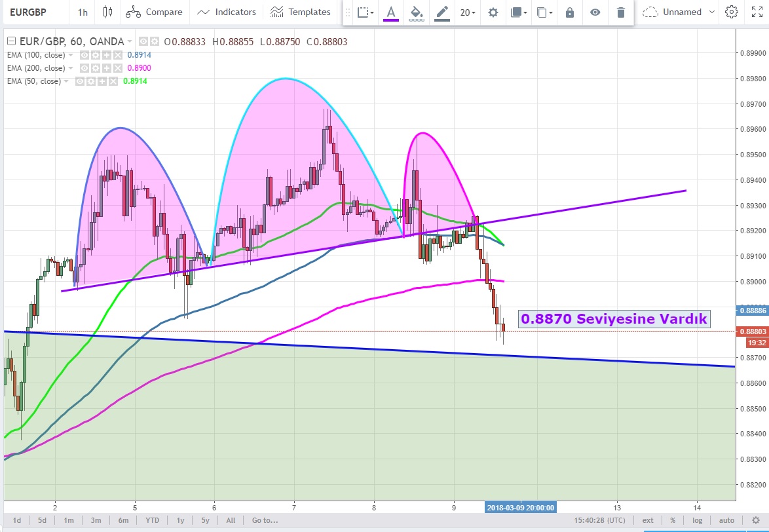Viewport: 769px width, 532px height.
Task: Select the YTD time range
Action: click(x=152, y=520)
